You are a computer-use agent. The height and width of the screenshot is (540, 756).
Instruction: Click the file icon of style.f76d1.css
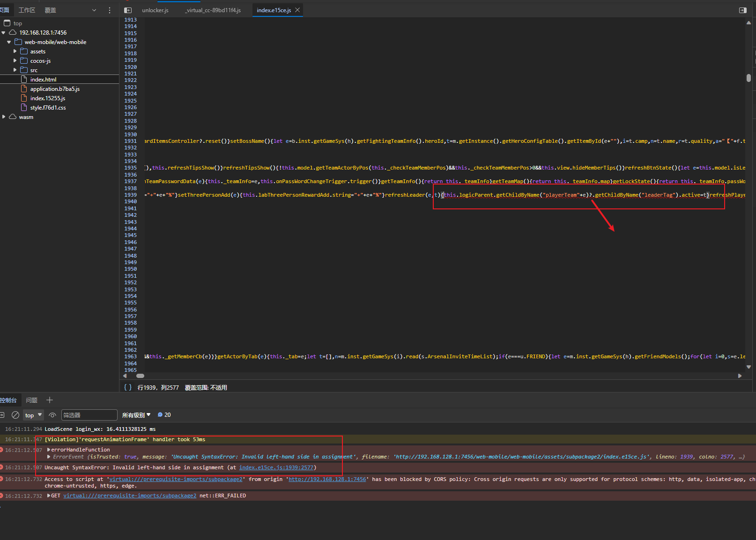pos(24,107)
